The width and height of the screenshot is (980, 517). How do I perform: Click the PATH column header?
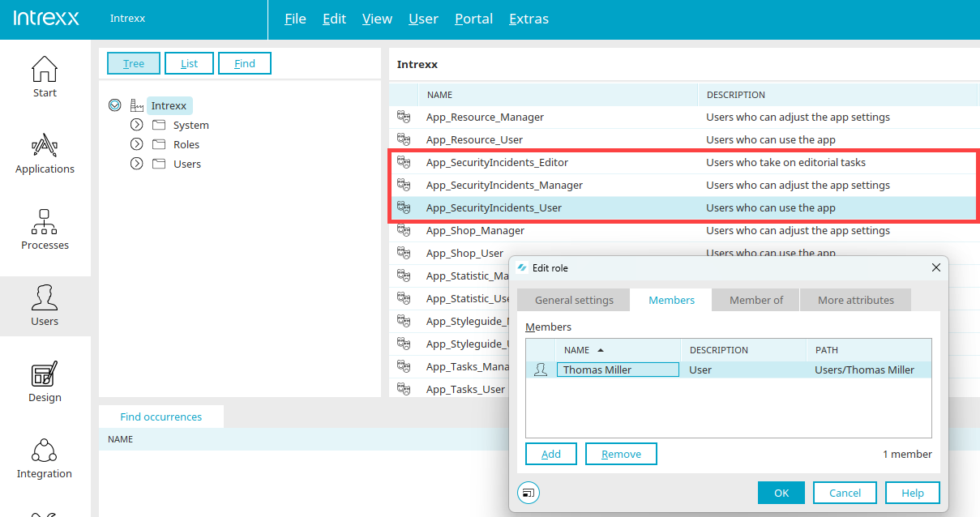(x=869, y=350)
